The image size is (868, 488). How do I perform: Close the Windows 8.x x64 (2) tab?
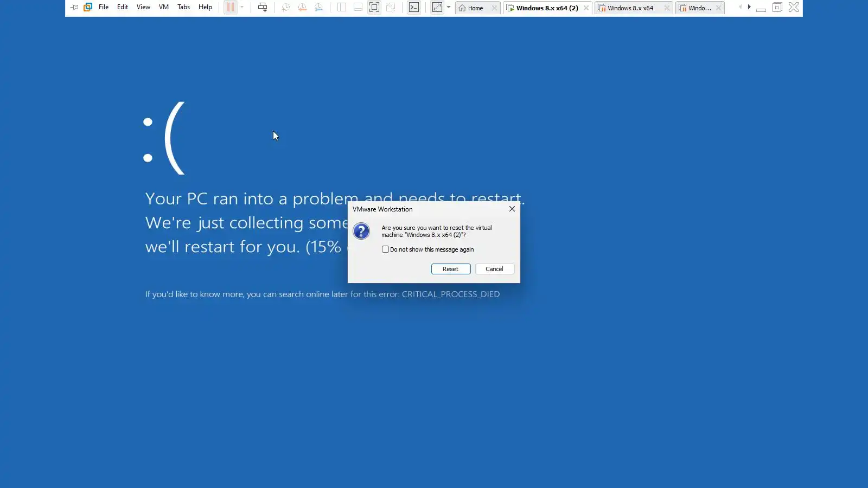tap(586, 8)
